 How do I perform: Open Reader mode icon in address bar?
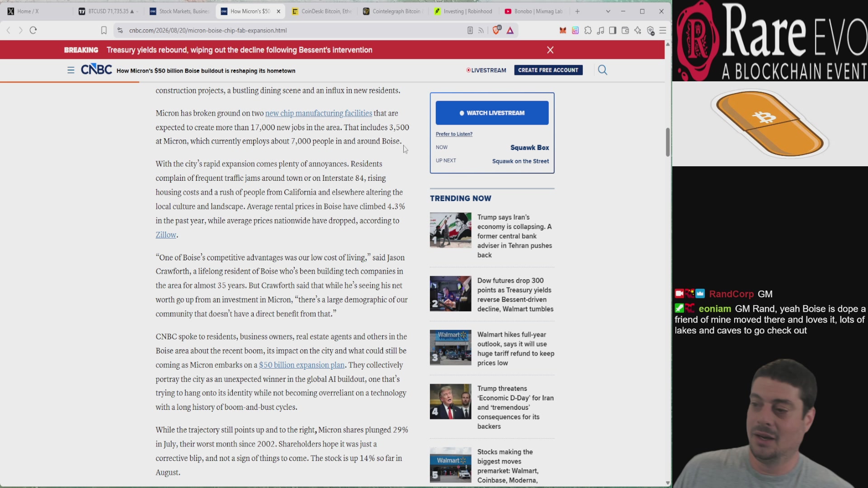pyautogui.click(x=470, y=30)
